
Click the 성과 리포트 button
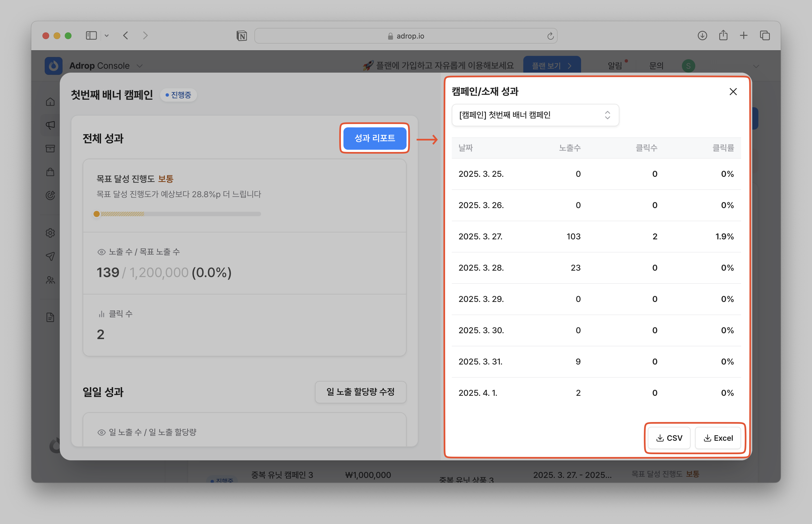point(374,138)
